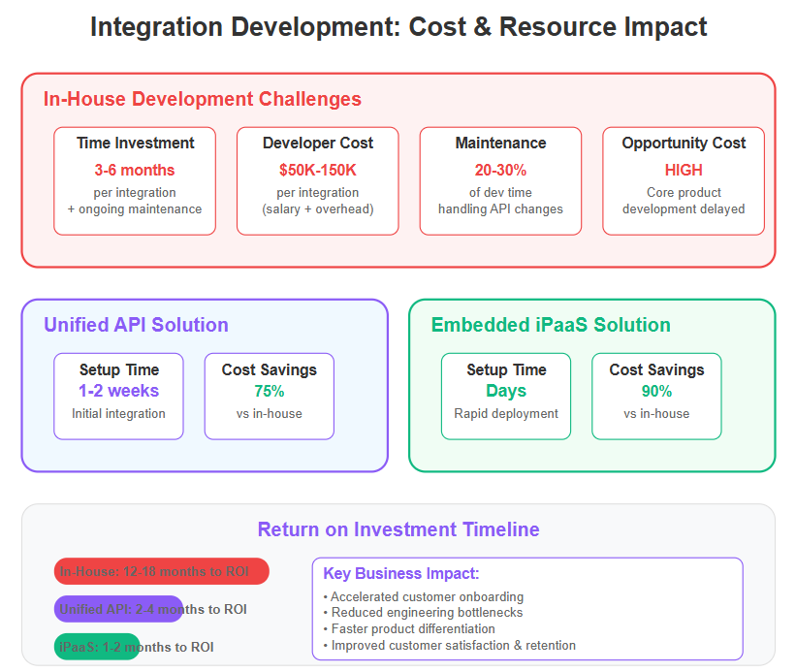Click the 'Developer Cost' card title
Viewport: 796px width, 672px height.
tap(318, 144)
